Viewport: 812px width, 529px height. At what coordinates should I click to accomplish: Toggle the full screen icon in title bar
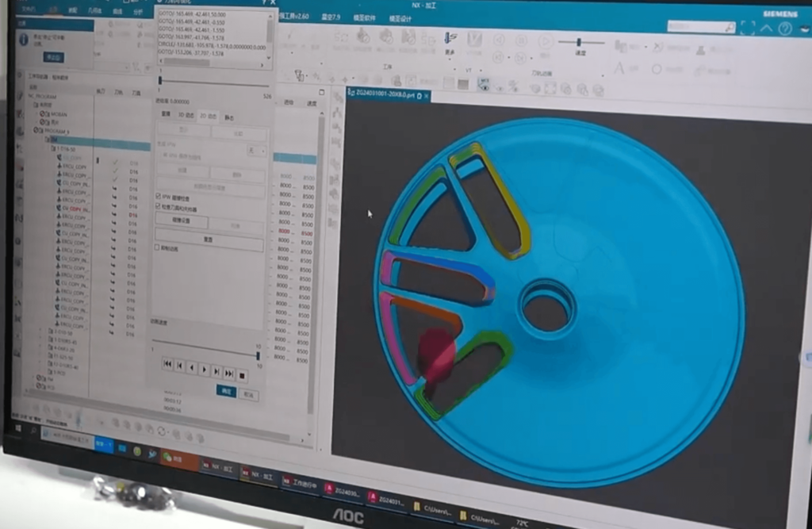tap(748, 28)
